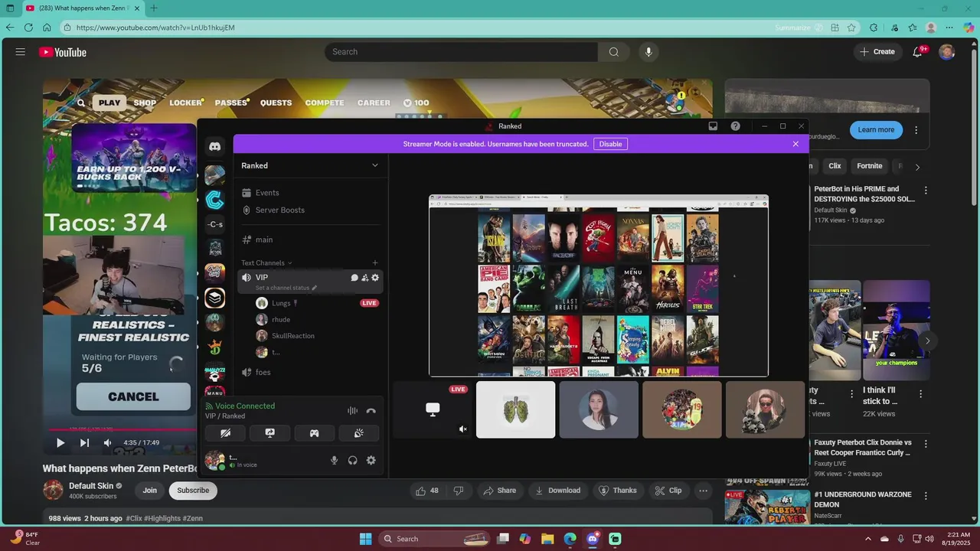Viewport: 980px width, 551px height.
Task: Unmute the stream via the speaker icon
Action: coord(462,429)
